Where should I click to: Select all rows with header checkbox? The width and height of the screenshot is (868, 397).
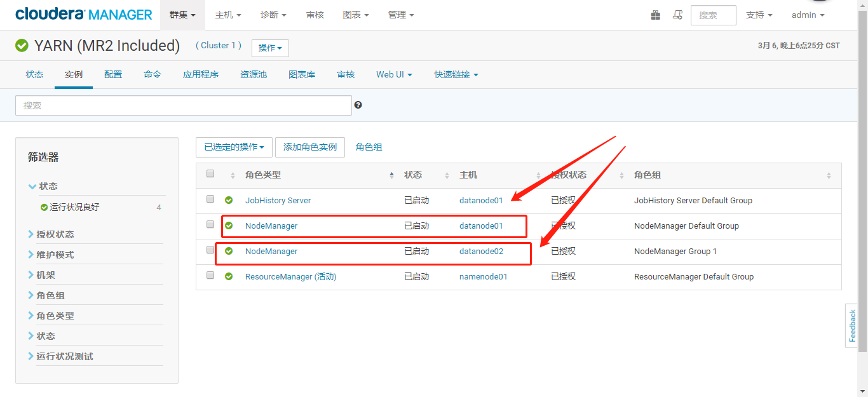pyautogui.click(x=210, y=173)
